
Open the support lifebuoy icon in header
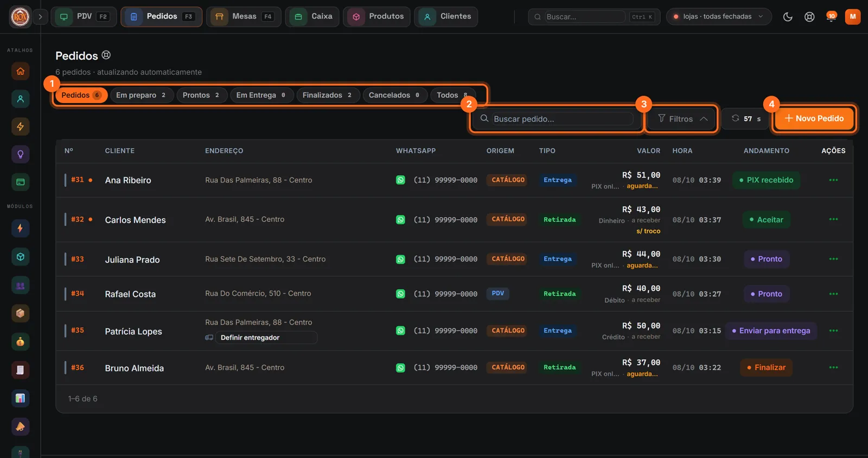[809, 17]
